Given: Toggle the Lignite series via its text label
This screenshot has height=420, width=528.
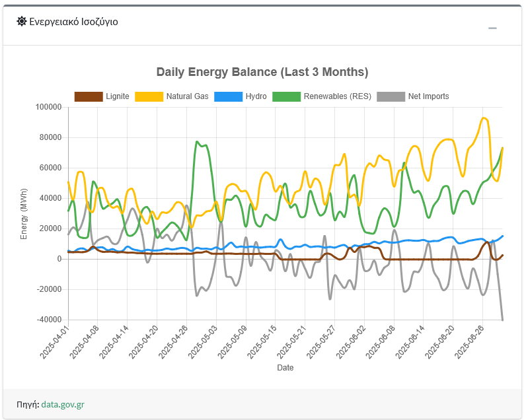Looking at the screenshot, I should [117, 96].
